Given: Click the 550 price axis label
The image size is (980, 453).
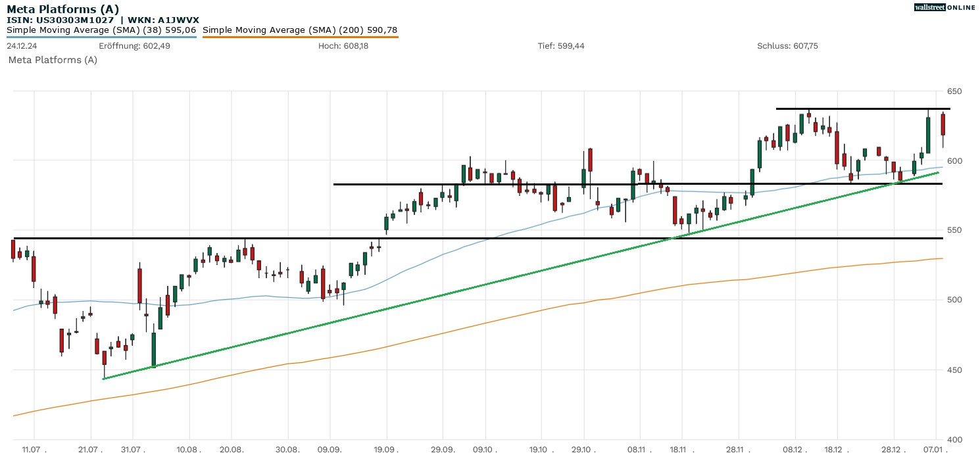Looking at the screenshot, I should (954, 231).
